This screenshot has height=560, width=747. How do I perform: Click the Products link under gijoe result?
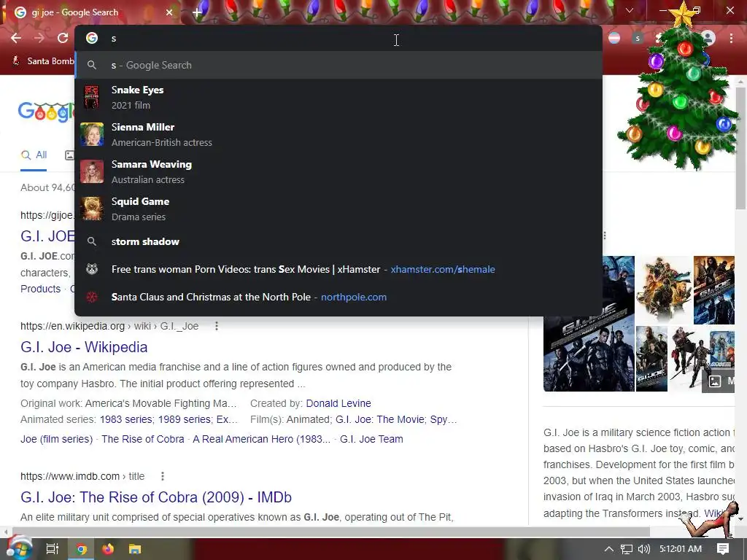click(41, 289)
